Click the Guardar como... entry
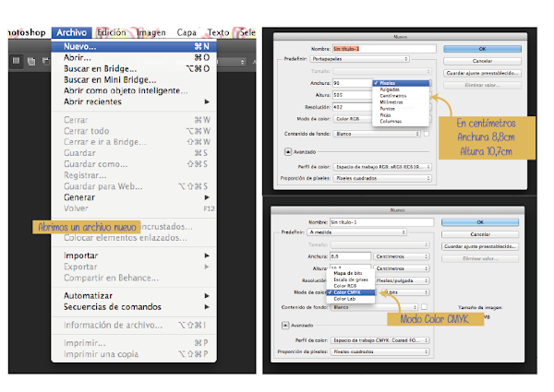This screenshot has width=554, height=392. coord(134,164)
